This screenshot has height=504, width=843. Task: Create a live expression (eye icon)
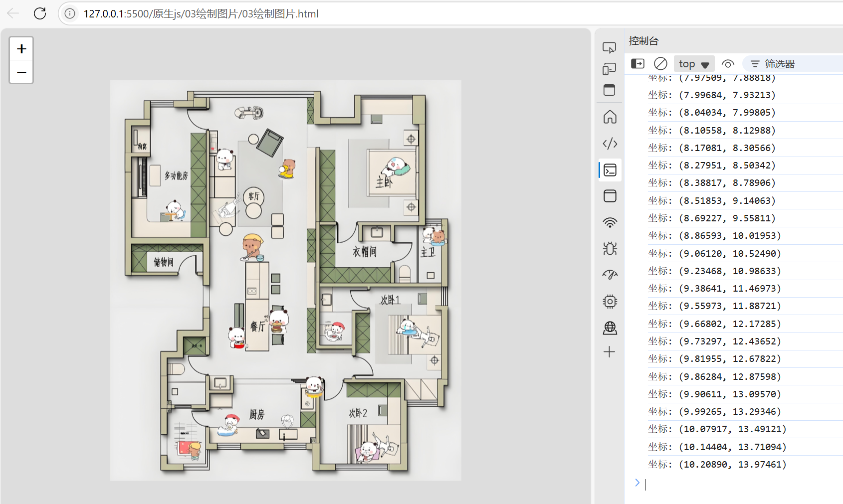pyautogui.click(x=728, y=64)
